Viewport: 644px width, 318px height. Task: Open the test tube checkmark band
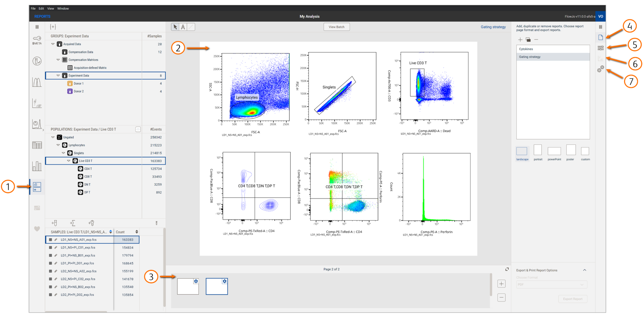click(37, 61)
